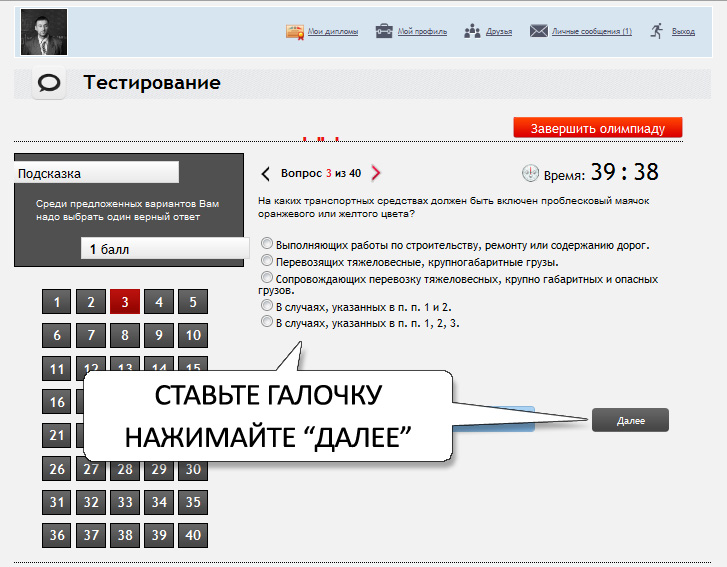The width and height of the screenshot is (727, 567).
Task: Click the Выход link
Action: pos(683,32)
